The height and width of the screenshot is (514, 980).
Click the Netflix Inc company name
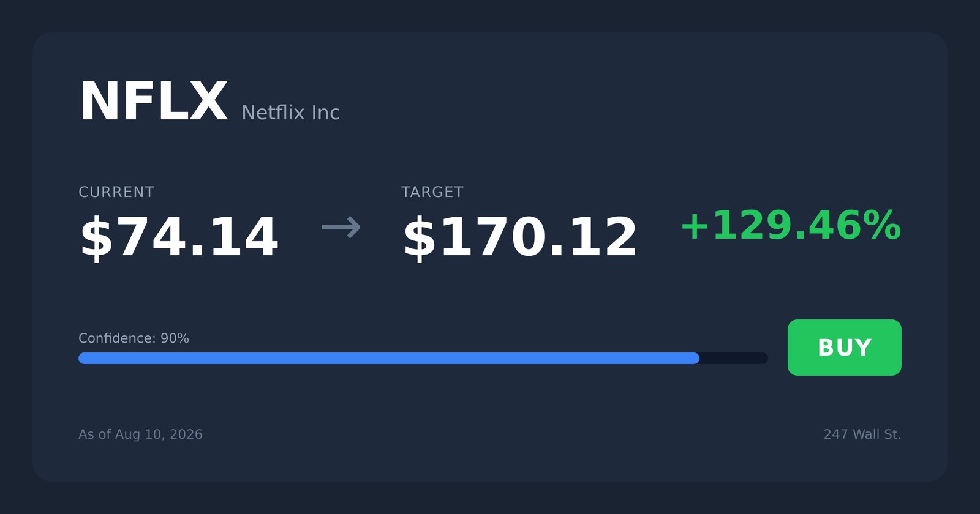point(290,113)
